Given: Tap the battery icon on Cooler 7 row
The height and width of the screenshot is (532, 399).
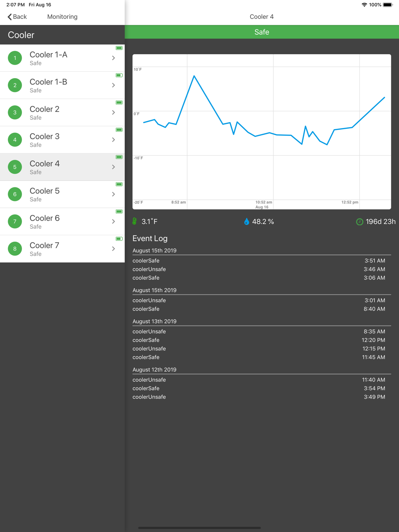Looking at the screenshot, I should point(119,239).
